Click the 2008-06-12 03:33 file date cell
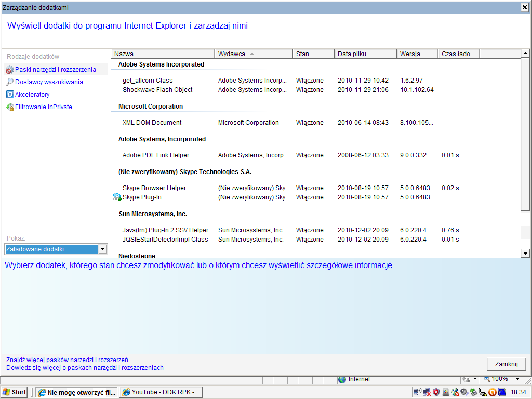532x399 pixels. click(363, 155)
